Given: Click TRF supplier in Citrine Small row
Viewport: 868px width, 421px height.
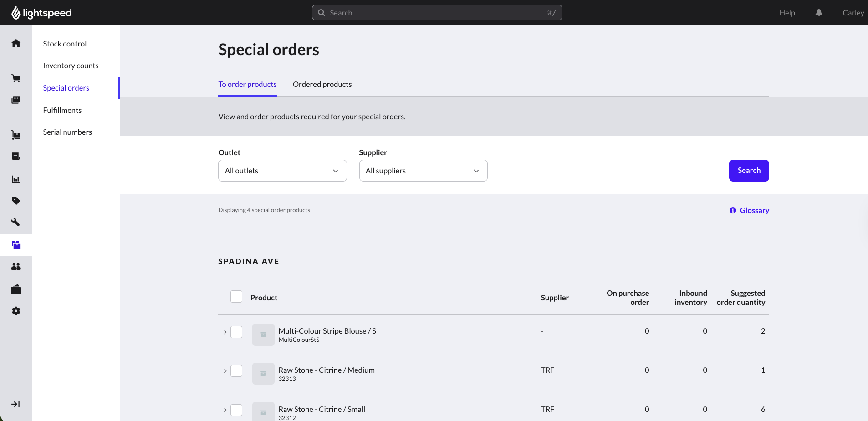Looking at the screenshot, I should click(547, 409).
